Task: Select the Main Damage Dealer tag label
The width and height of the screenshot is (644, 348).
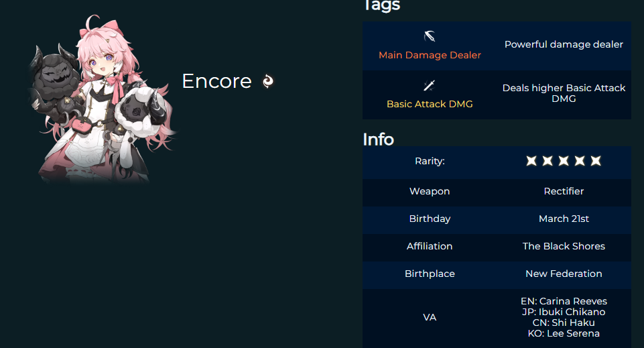Action: 430,55
